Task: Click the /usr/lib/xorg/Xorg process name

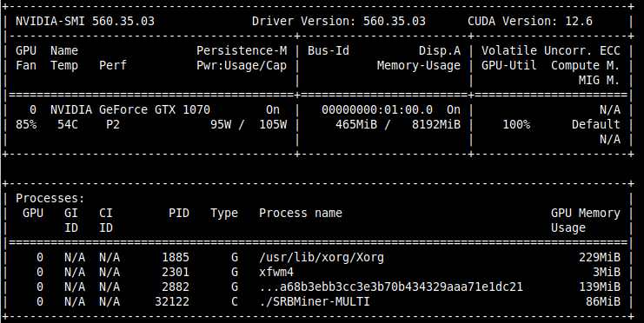Action: coord(322,257)
